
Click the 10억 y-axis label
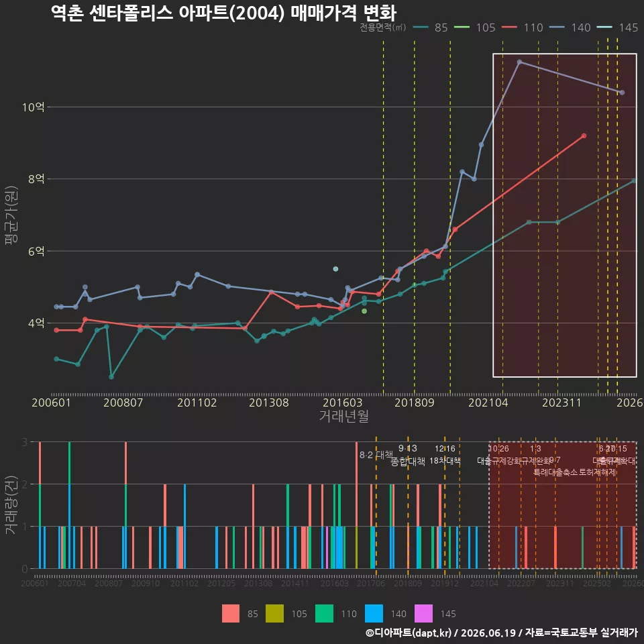click(34, 107)
